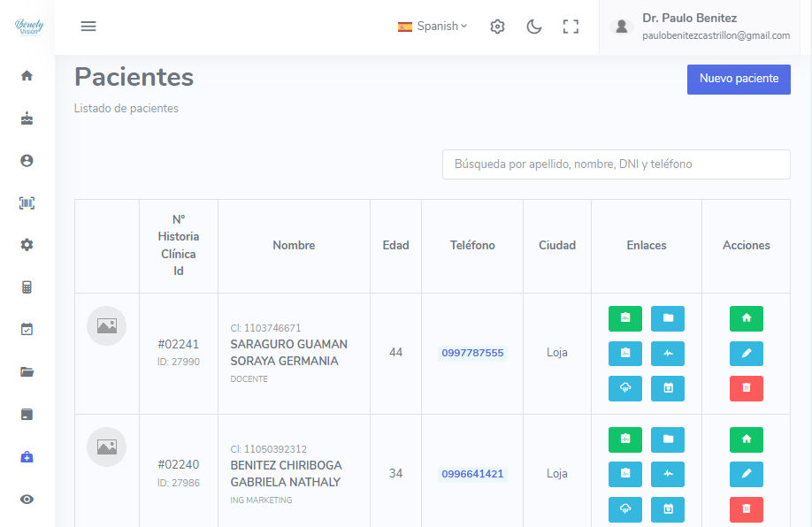Go to the home icon in the sidebar
Viewport: 812px width, 527px height.
pos(27,76)
